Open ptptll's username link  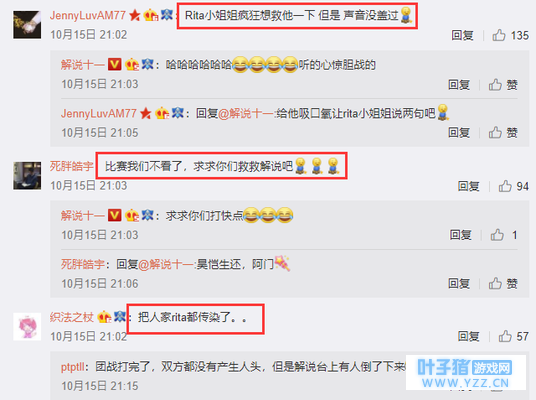(73, 367)
